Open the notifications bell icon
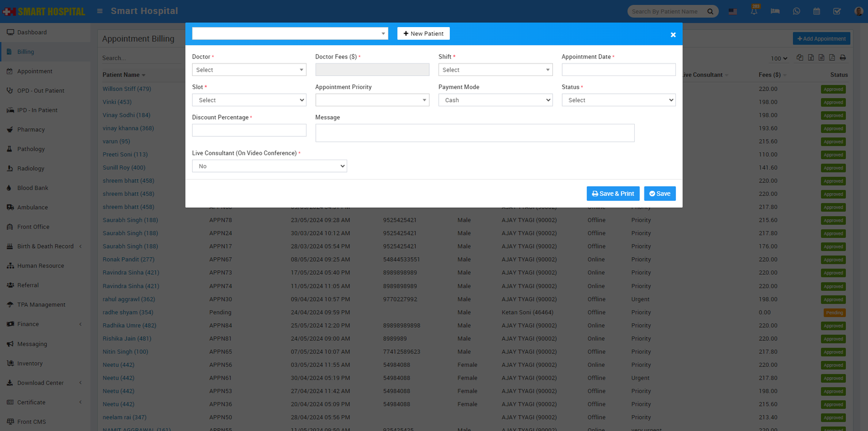 click(754, 11)
